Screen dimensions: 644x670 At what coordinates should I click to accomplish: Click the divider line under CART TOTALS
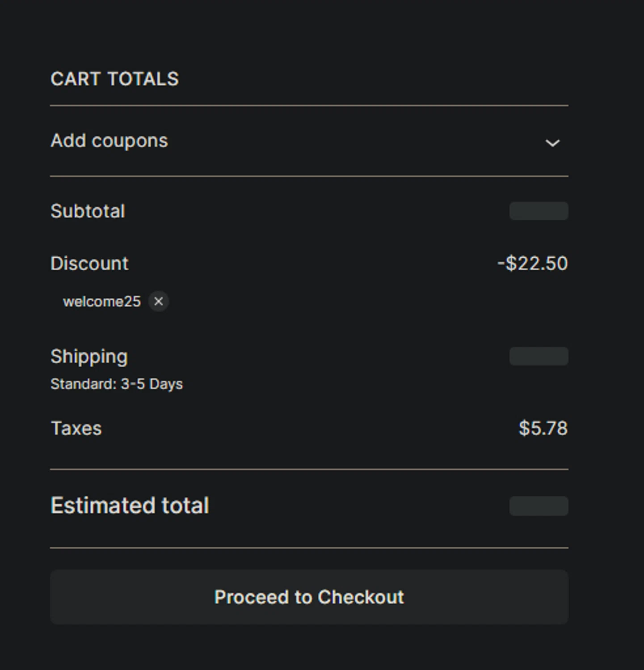pyautogui.click(x=309, y=105)
